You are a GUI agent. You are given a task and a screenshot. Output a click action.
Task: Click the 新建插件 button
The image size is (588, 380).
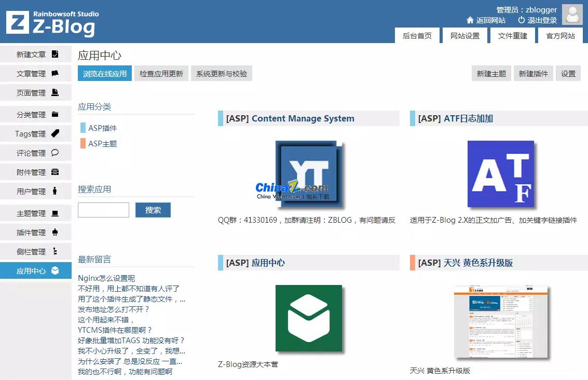[x=534, y=74]
